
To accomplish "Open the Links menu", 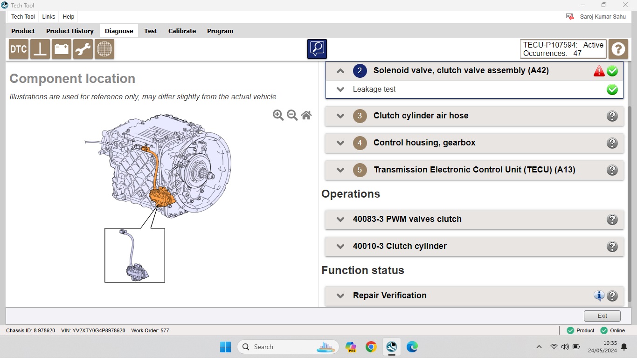I will click(x=48, y=16).
